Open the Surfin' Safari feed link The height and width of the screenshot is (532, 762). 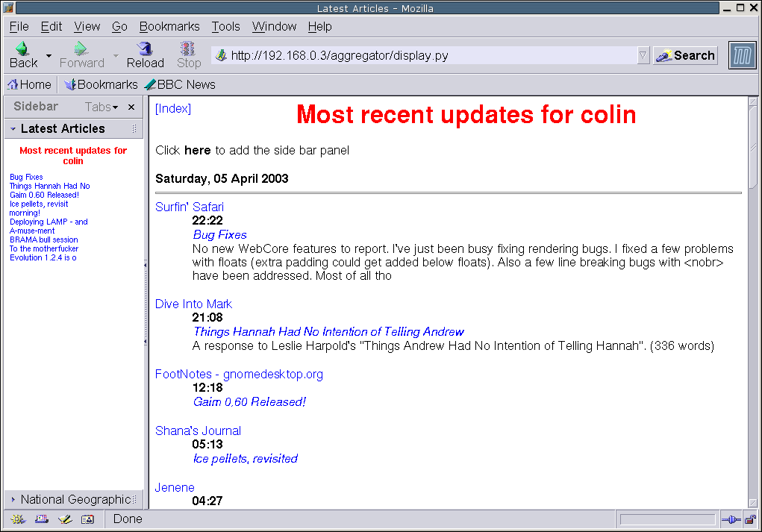[189, 207]
